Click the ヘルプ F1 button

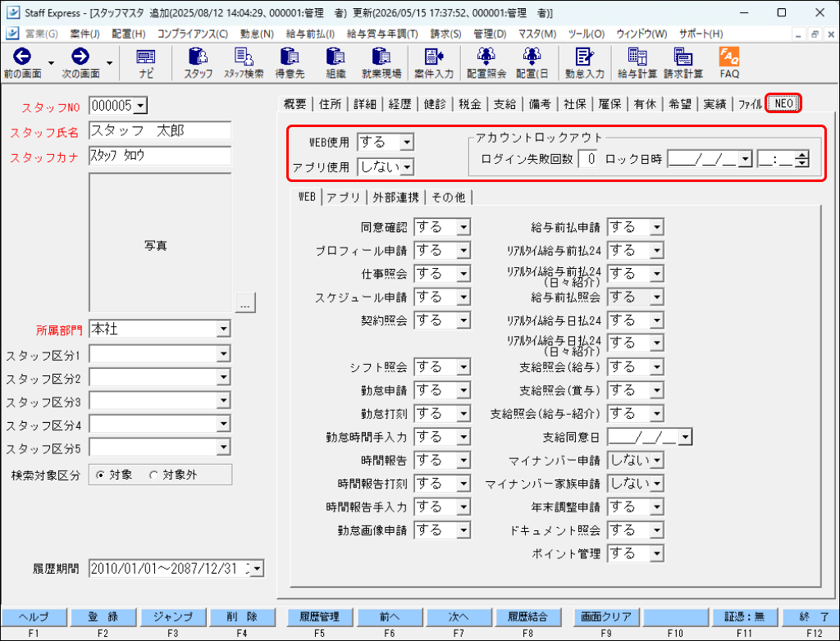click(34, 617)
